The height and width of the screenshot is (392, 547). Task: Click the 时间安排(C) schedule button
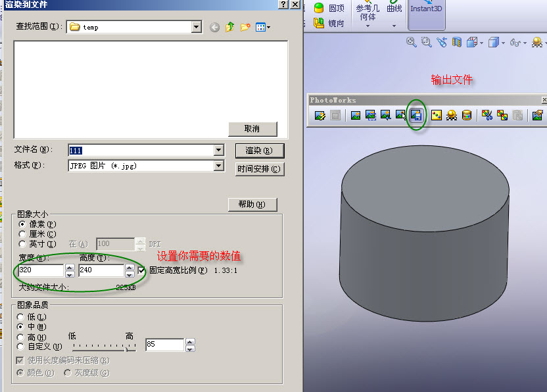(259, 169)
